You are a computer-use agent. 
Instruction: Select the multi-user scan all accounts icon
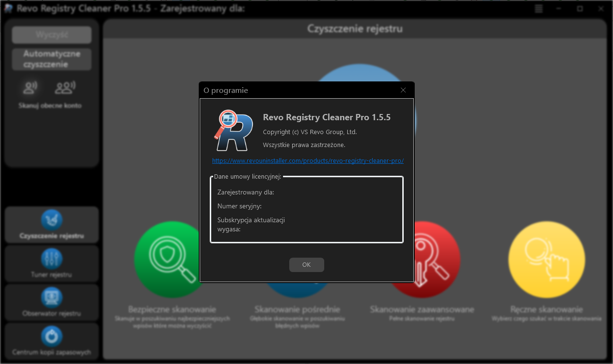tap(65, 88)
